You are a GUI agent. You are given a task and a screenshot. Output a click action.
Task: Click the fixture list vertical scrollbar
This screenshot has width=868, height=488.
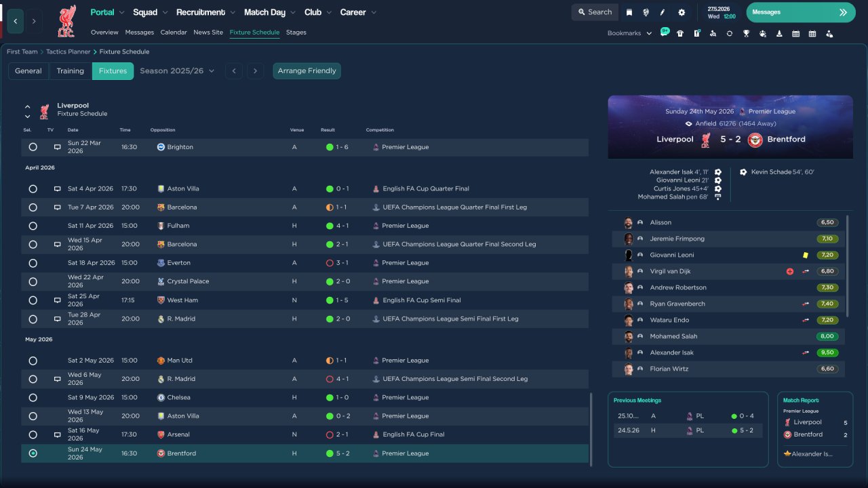[x=592, y=430]
